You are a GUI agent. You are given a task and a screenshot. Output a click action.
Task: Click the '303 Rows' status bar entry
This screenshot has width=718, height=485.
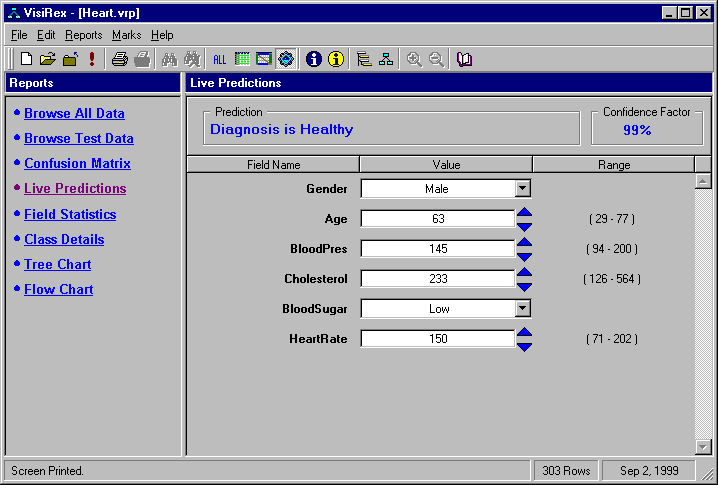[x=566, y=470]
